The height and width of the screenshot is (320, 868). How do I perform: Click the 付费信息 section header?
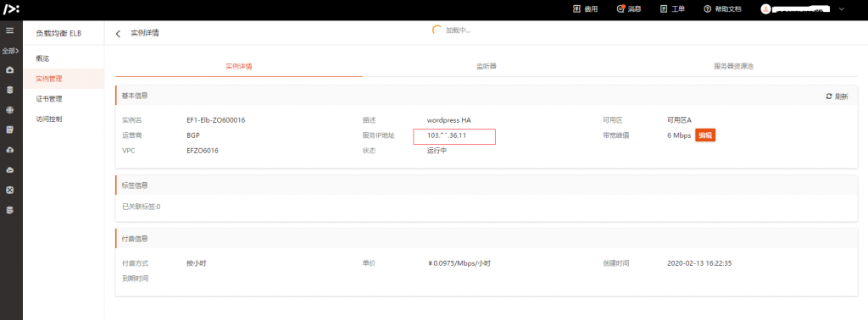pyautogui.click(x=135, y=238)
